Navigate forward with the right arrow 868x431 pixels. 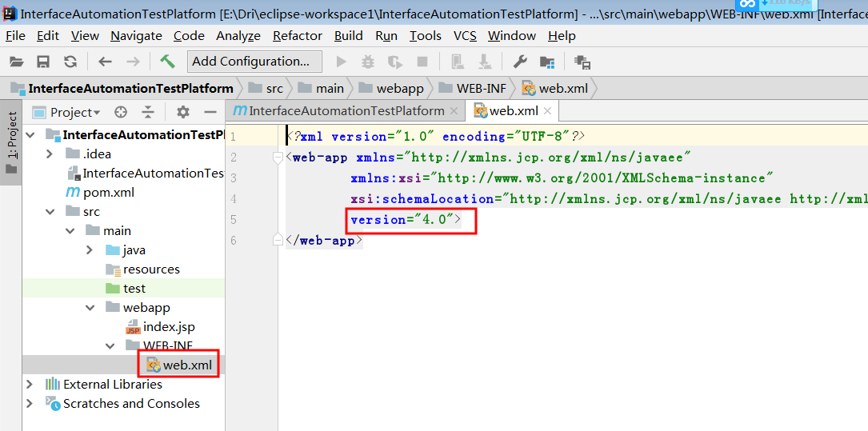[x=133, y=62]
